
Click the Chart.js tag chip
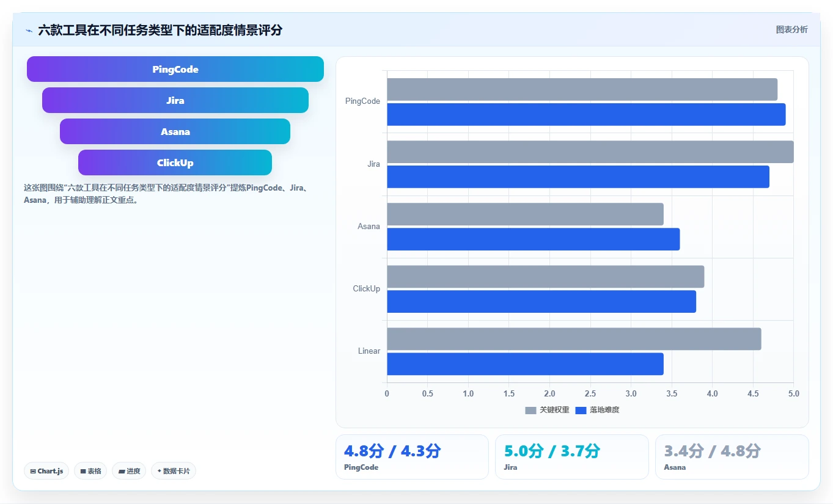(46, 471)
